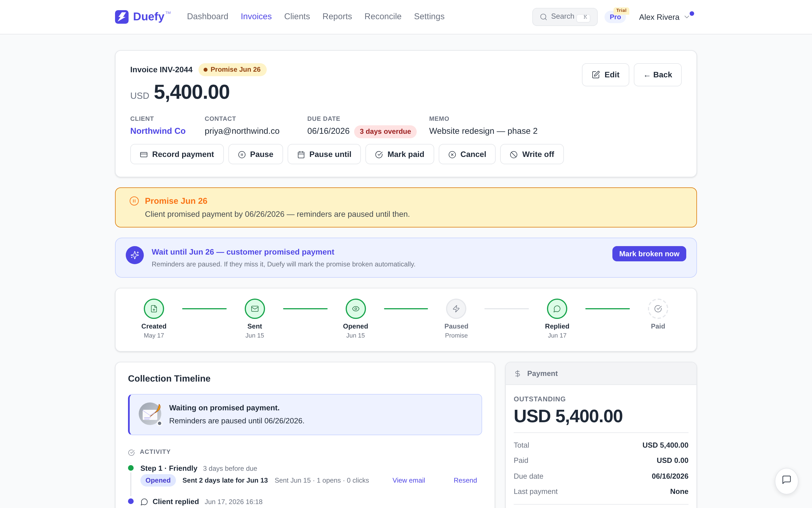812x508 pixels.
Task: Click the priya@northwind.co contact email
Action: click(242, 131)
